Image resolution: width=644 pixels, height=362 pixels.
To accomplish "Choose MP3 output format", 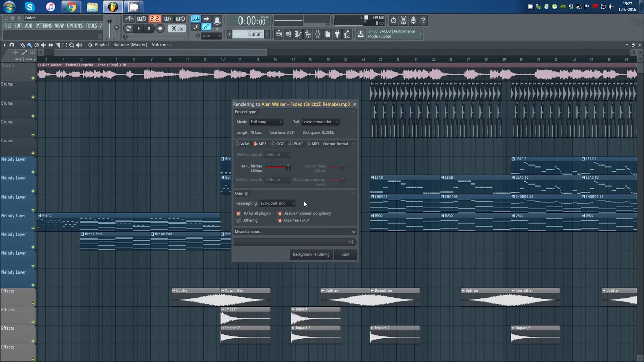I will [x=260, y=144].
